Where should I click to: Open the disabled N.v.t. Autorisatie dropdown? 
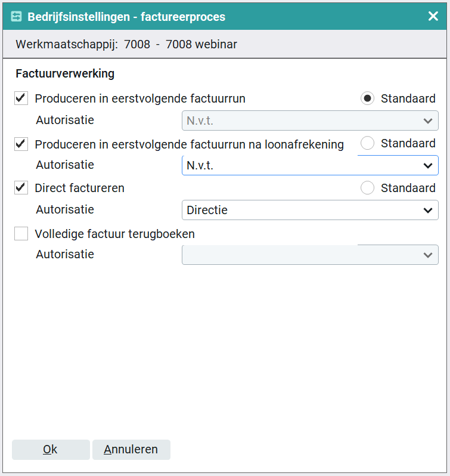click(310, 120)
